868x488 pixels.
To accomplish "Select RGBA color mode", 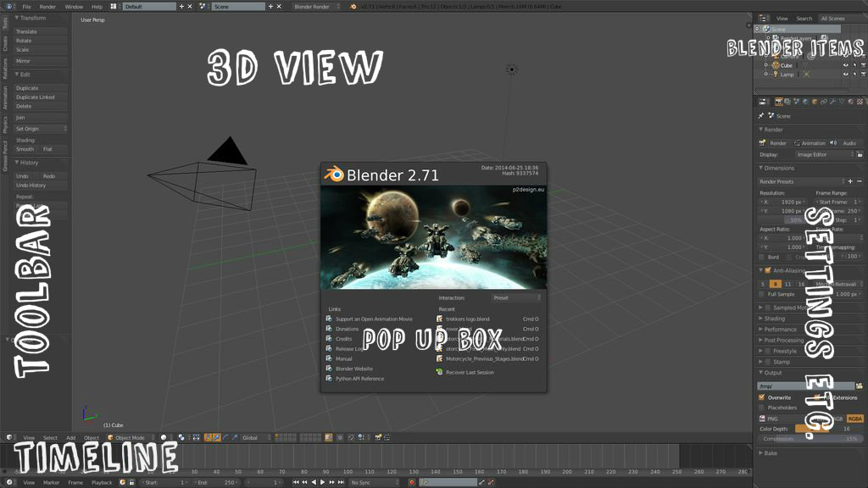I will [x=854, y=419].
